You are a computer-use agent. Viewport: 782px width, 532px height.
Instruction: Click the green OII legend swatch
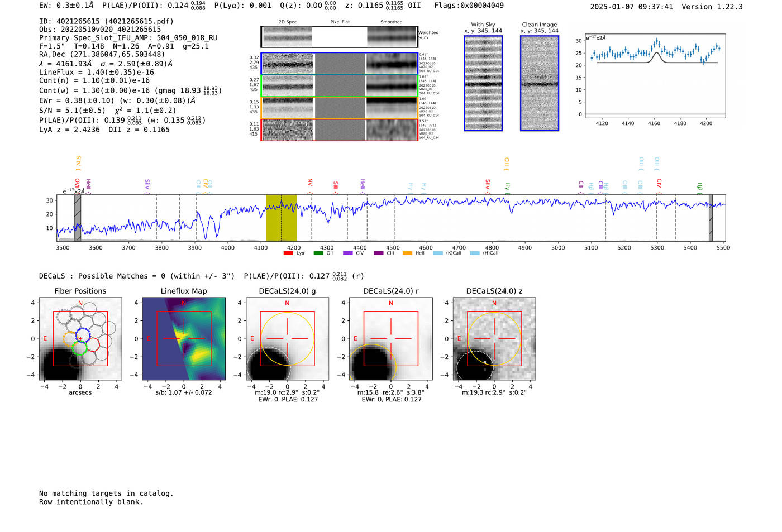[x=318, y=253]
